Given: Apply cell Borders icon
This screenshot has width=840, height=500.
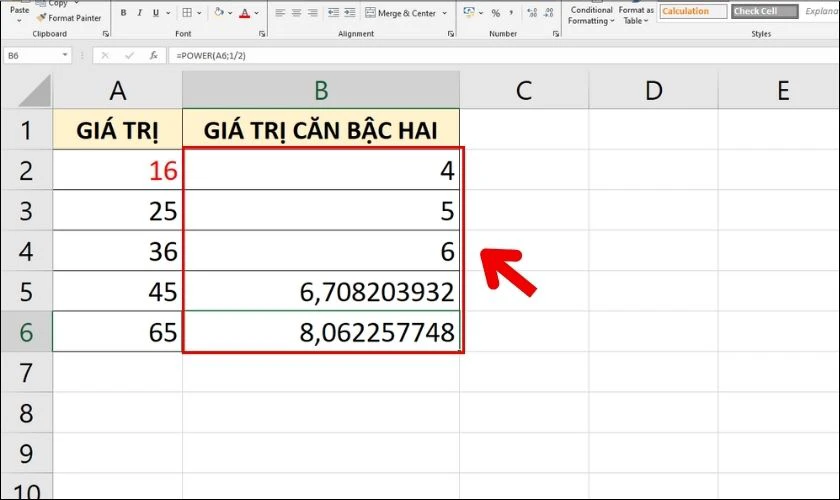Looking at the screenshot, I should pos(187,12).
